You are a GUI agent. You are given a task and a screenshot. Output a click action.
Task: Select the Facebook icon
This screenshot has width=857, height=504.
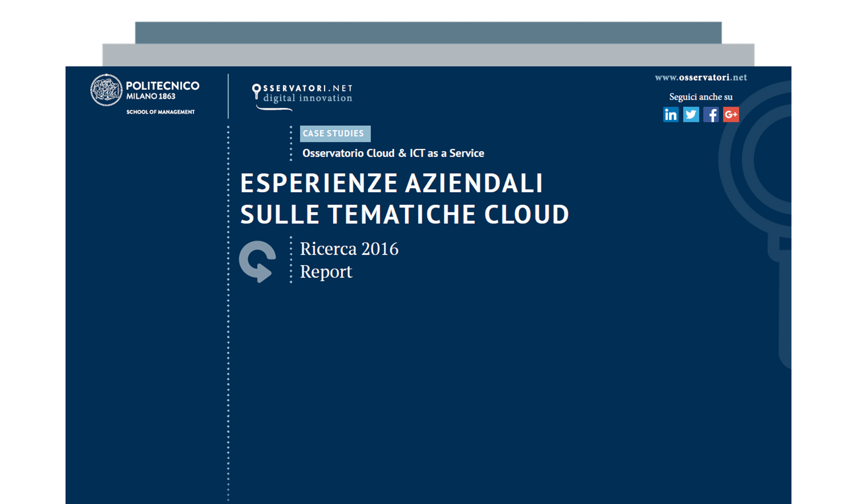click(711, 115)
